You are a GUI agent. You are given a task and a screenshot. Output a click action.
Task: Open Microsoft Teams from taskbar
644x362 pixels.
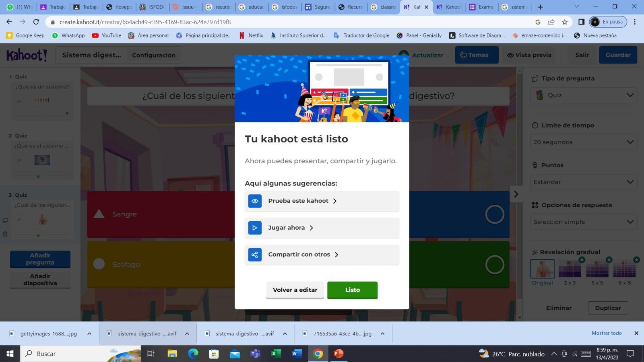pos(255,354)
